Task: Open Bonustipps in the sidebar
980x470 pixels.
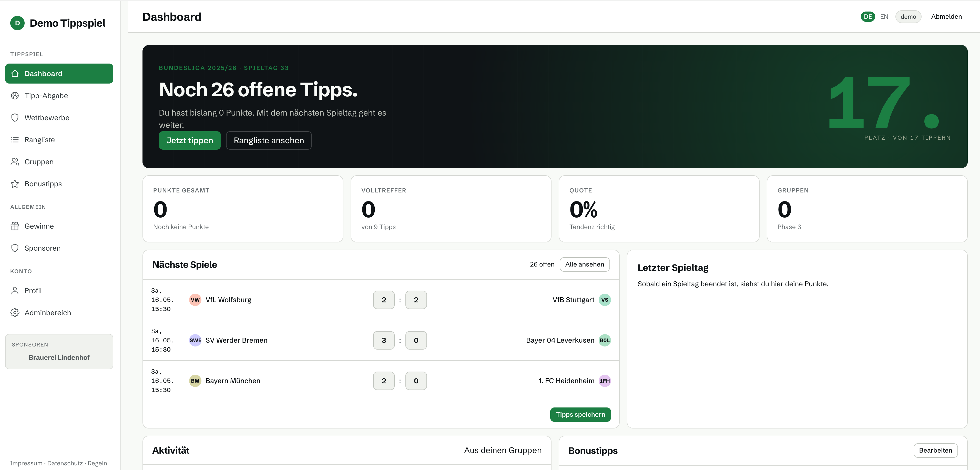Action: tap(59, 184)
